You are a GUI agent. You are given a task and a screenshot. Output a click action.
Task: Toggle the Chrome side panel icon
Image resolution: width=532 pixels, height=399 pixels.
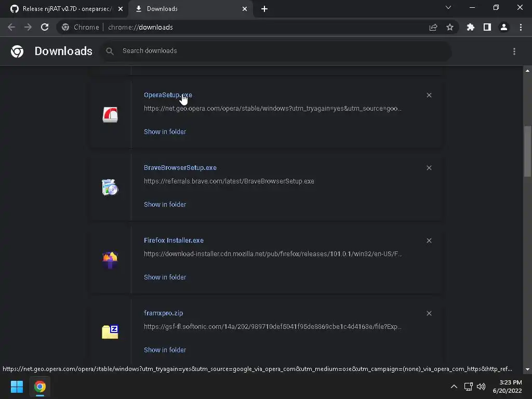[x=487, y=27]
